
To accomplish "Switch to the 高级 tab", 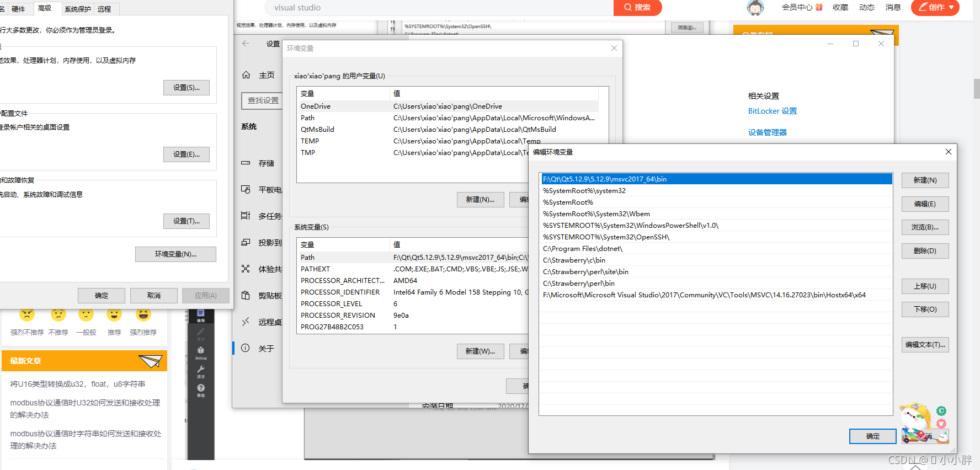I will click(x=45, y=8).
